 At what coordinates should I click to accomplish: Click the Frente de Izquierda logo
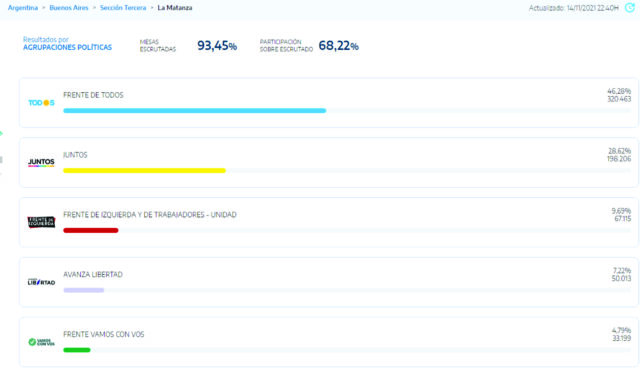[41, 222]
